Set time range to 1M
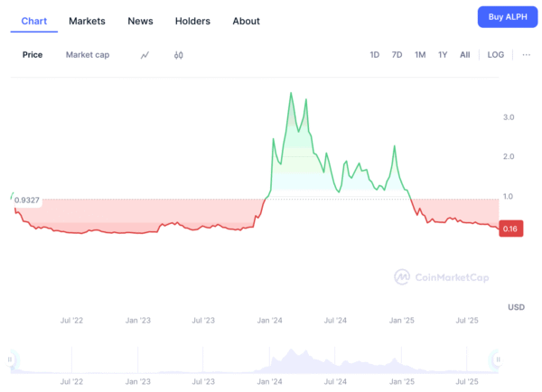The width and height of the screenshot is (542, 392). [x=420, y=54]
